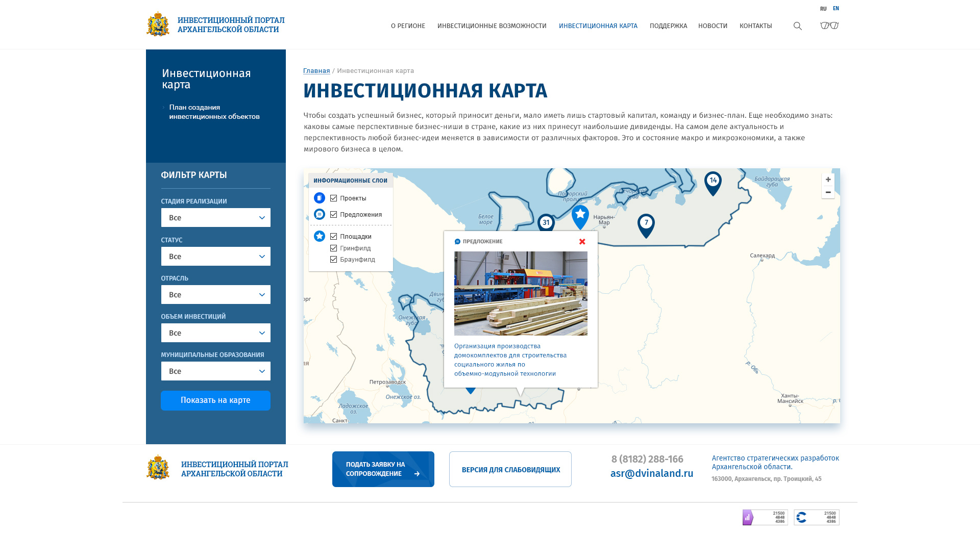Close the proposal popup with red X

click(x=582, y=242)
